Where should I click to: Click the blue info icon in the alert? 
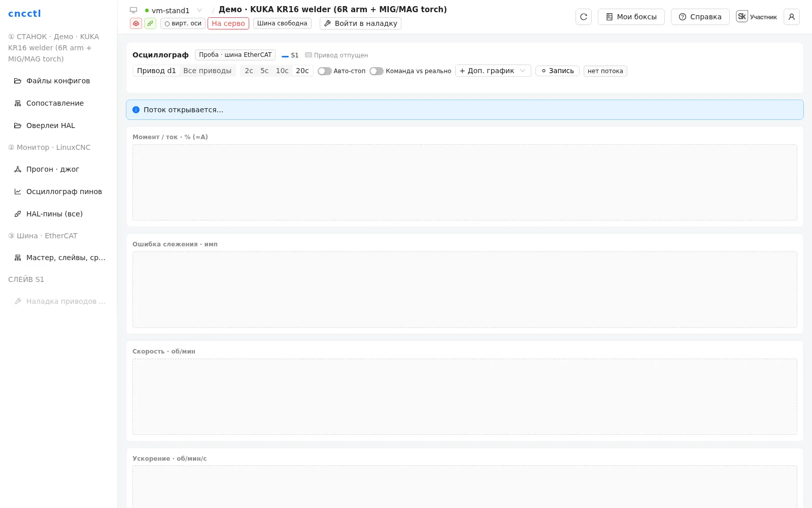click(136, 110)
